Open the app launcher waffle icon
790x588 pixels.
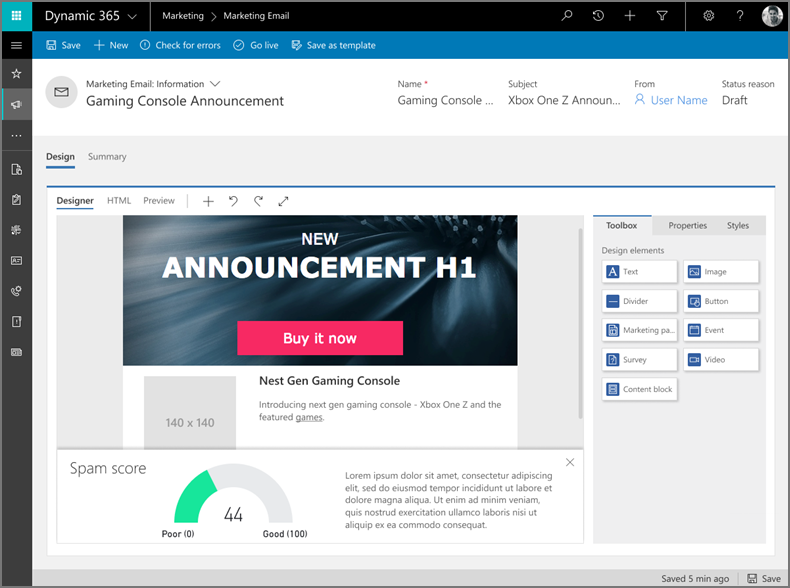pos(16,16)
